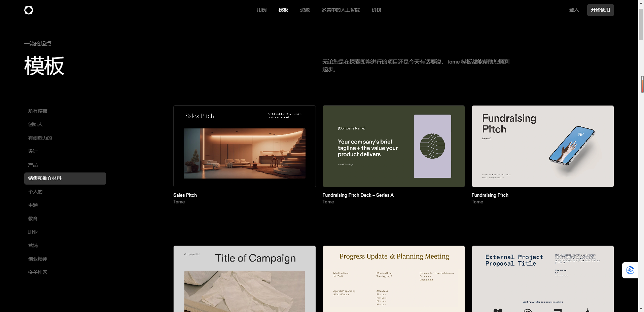Screen dimensions: 644x312
Task: Open Fundraising Pitch Deck Series A thumbnail
Action: (393, 146)
